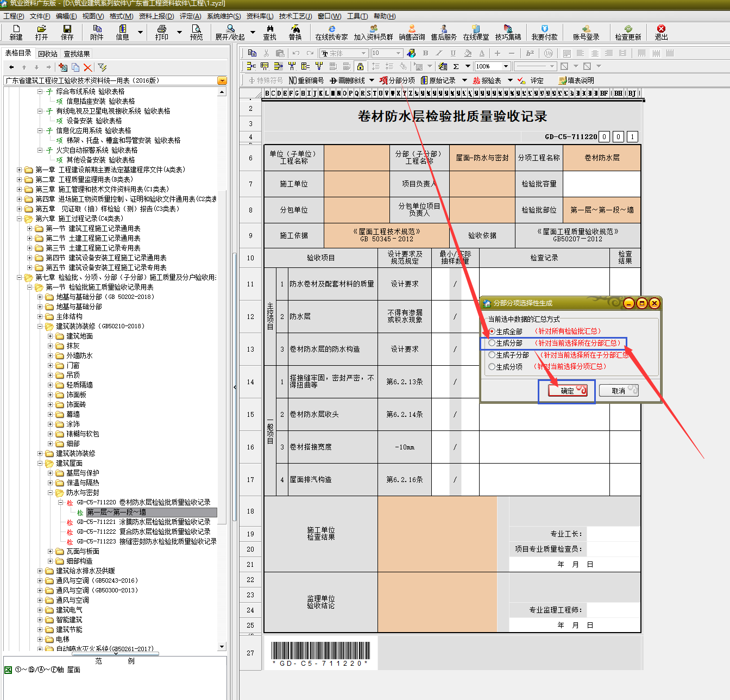
Task: Click the Bold B formatting icon
Action: point(425,53)
